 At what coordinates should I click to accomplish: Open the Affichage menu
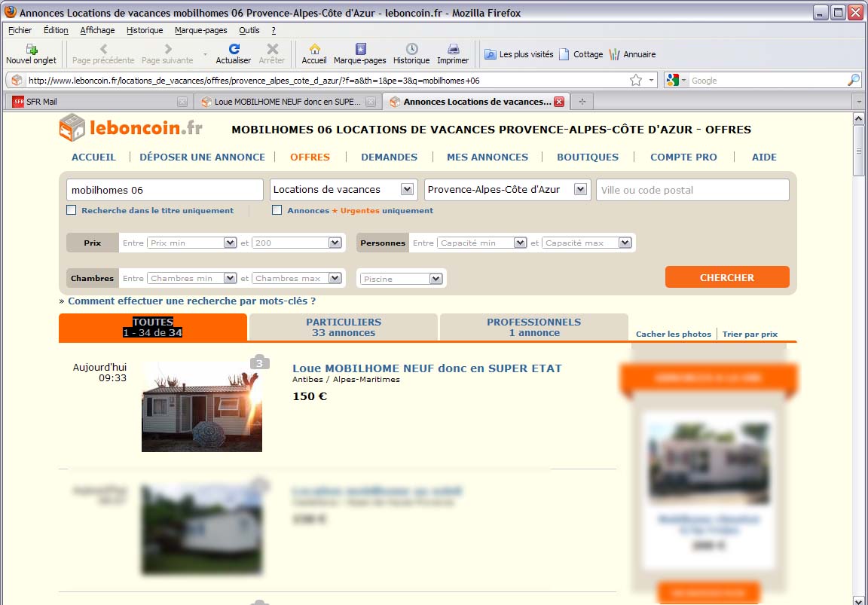(x=97, y=30)
